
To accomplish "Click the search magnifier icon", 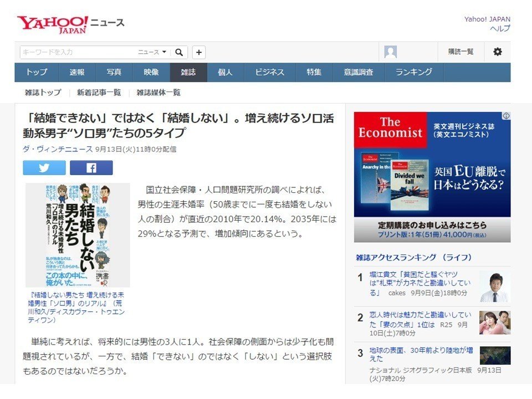I will coord(178,51).
